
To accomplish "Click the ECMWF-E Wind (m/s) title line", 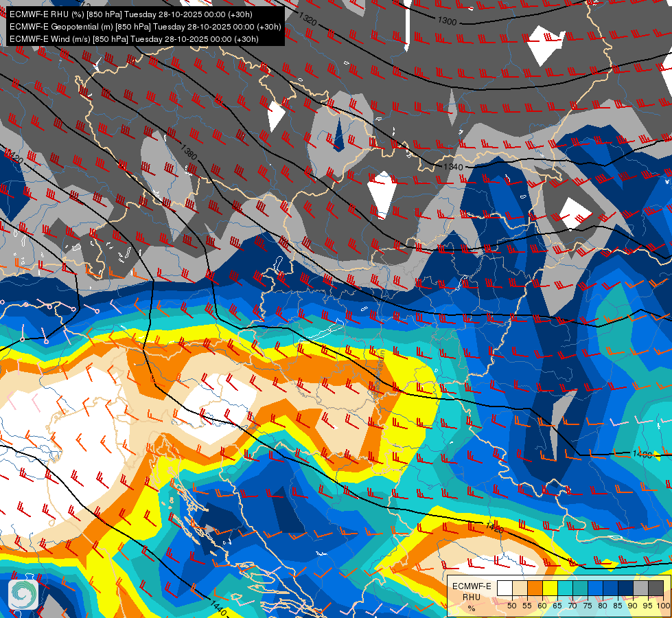I will pyautogui.click(x=134, y=39).
